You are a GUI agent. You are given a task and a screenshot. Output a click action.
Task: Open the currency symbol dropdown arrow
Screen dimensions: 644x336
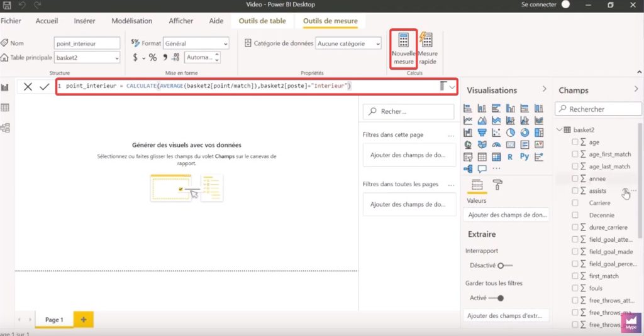[x=144, y=58]
